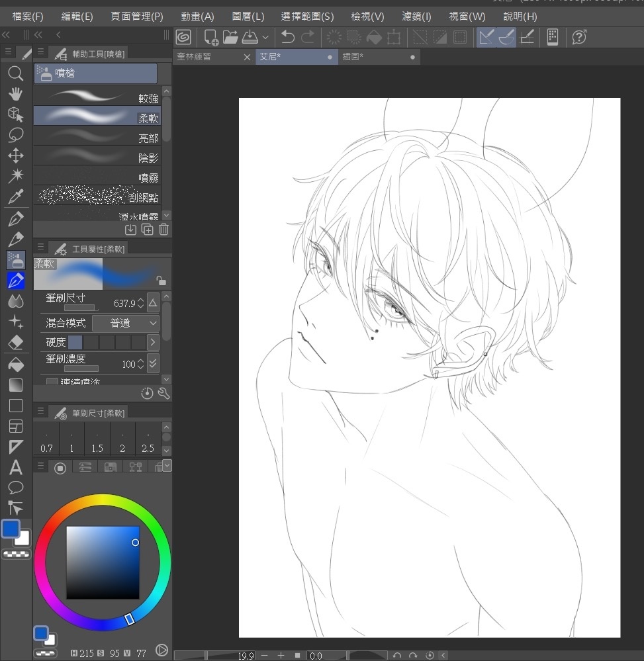Select the Move layer tool
Screen dimensions: 644x661
pos(16,155)
